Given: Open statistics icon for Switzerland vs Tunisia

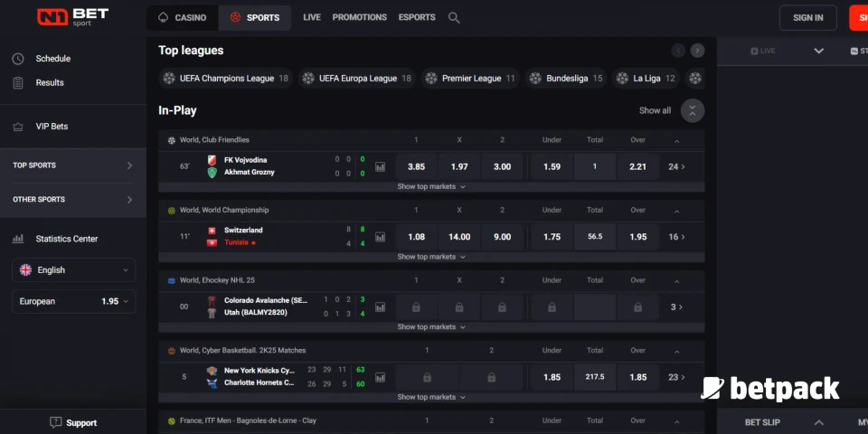Looking at the screenshot, I should [x=381, y=237].
